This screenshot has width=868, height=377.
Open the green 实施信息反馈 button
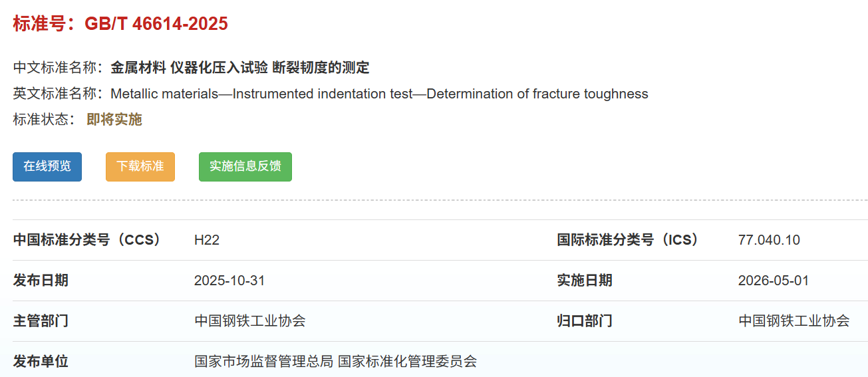(245, 166)
